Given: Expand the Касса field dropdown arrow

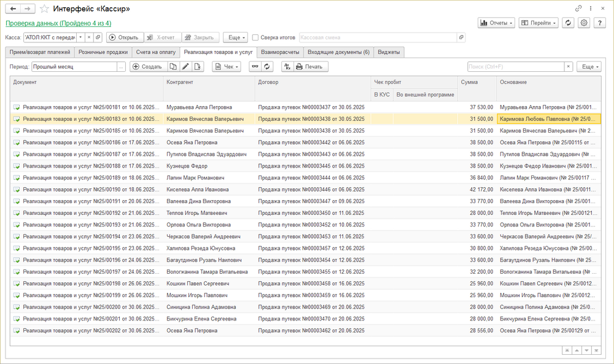Looking at the screenshot, I should click(80, 37).
